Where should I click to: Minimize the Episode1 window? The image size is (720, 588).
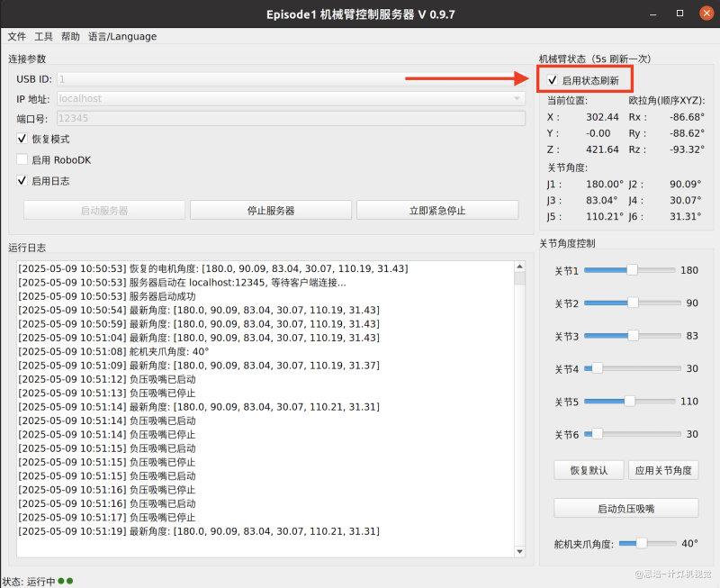tap(653, 14)
